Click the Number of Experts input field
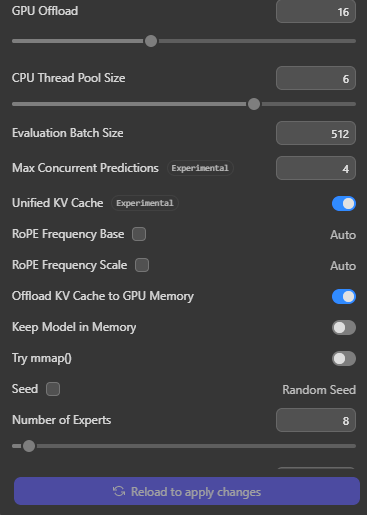This screenshot has height=515, width=367. coord(316,420)
